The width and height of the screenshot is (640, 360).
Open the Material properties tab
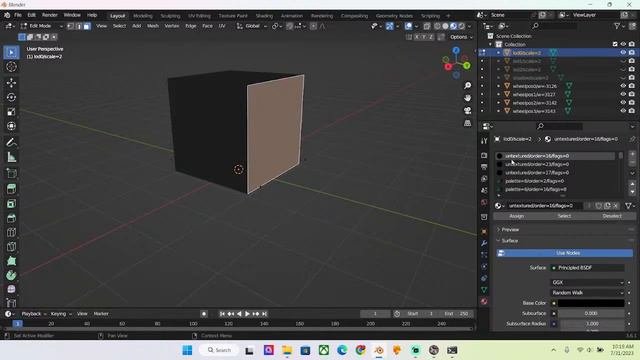(x=484, y=301)
